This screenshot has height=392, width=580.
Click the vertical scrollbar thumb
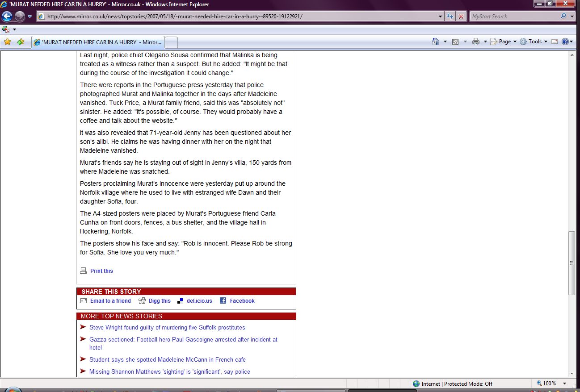tap(572, 263)
